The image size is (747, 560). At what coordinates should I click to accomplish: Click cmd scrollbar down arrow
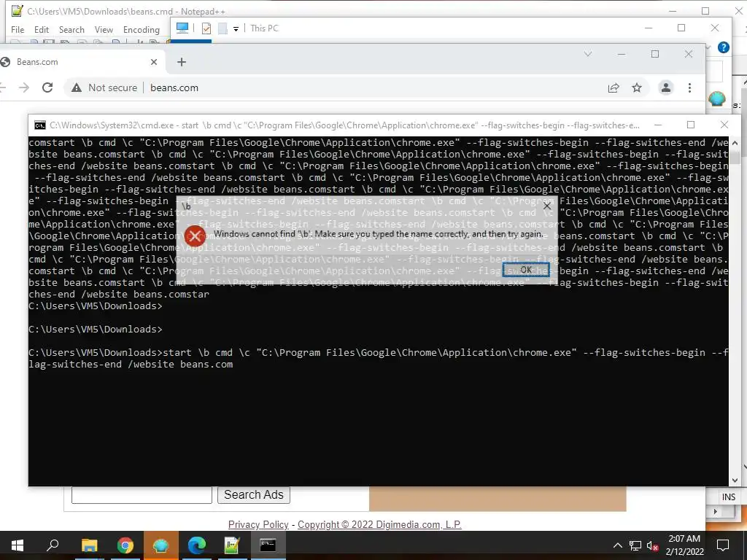[735, 481]
